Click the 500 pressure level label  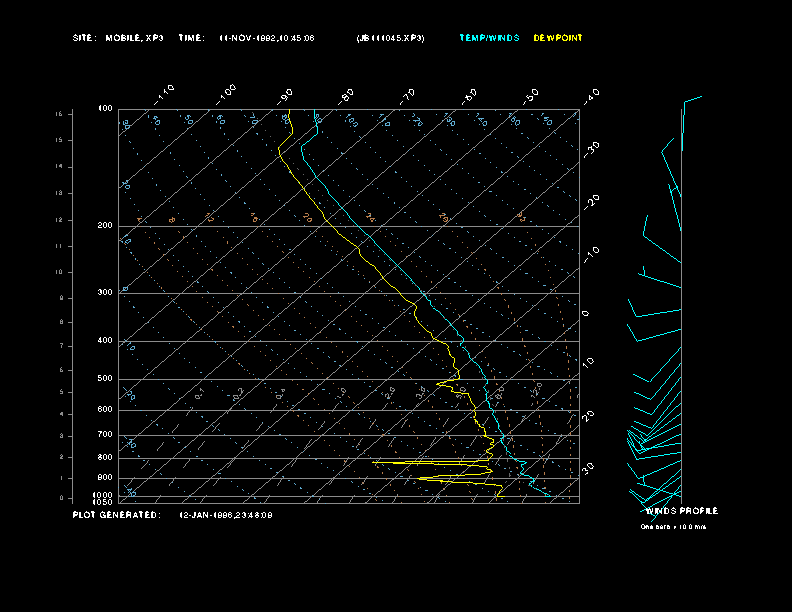(105, 379)
